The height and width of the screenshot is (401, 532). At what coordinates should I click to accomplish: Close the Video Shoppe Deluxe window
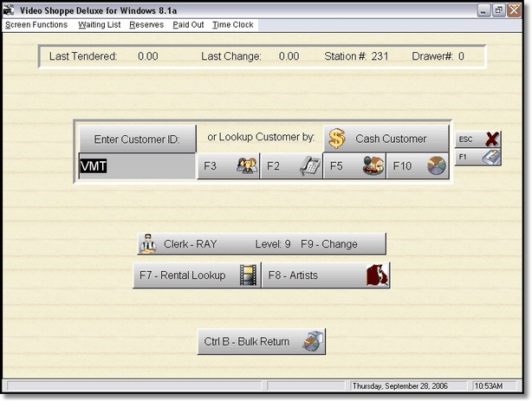tap(514, 10)
